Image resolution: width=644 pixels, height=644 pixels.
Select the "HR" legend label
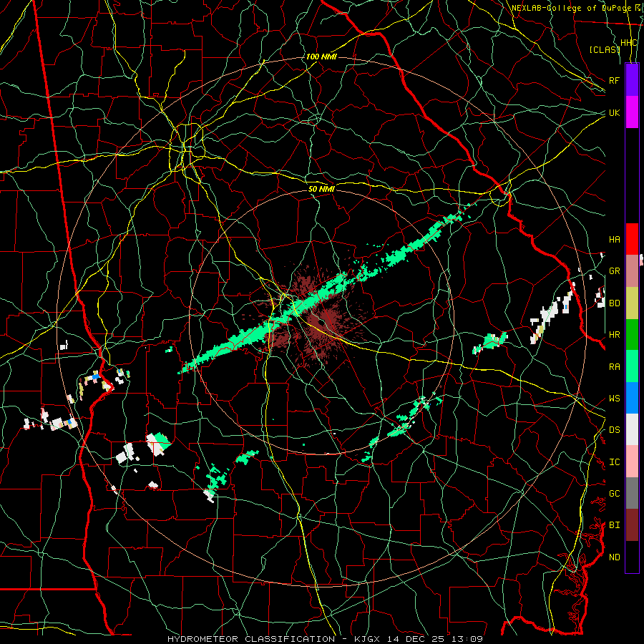[614, 335]
